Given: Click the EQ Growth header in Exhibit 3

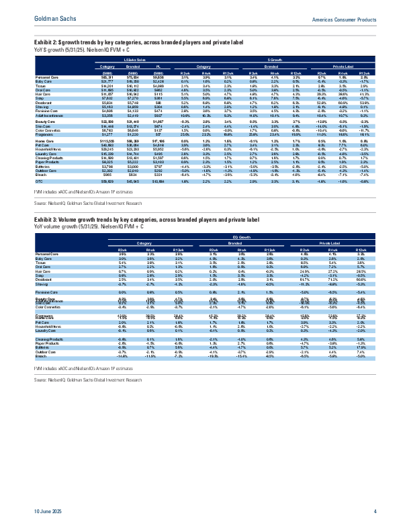Looking at the screenshot, I should tap(242, 237).
